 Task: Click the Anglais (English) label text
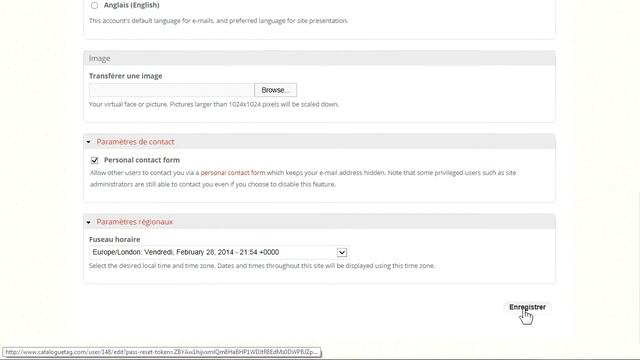(131, 5)
